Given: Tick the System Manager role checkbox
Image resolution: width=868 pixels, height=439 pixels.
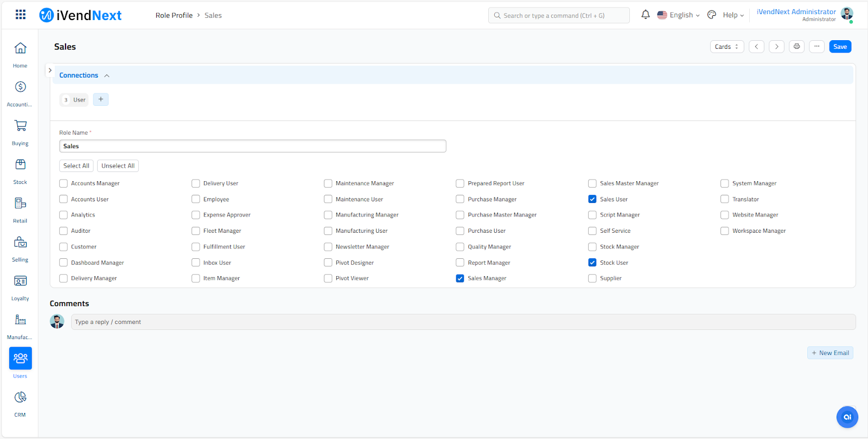Looking at the screenshot, I should pos(724,183).
